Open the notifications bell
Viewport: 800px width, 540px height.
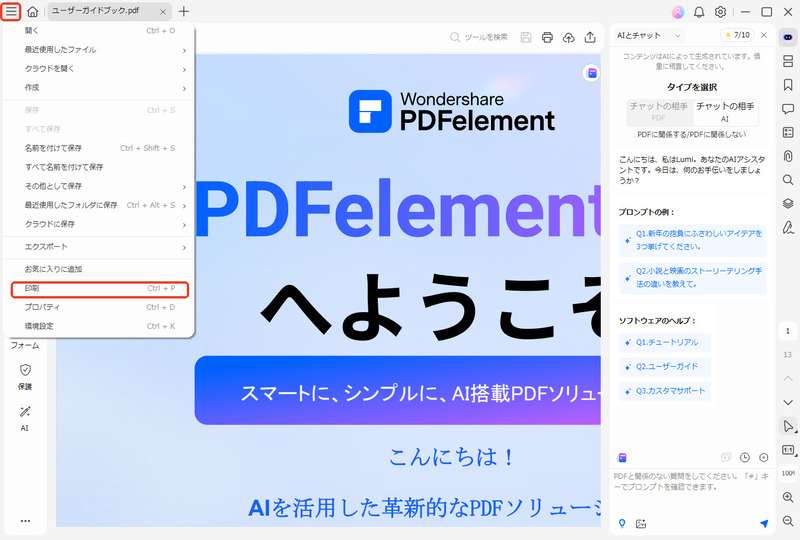699,12
